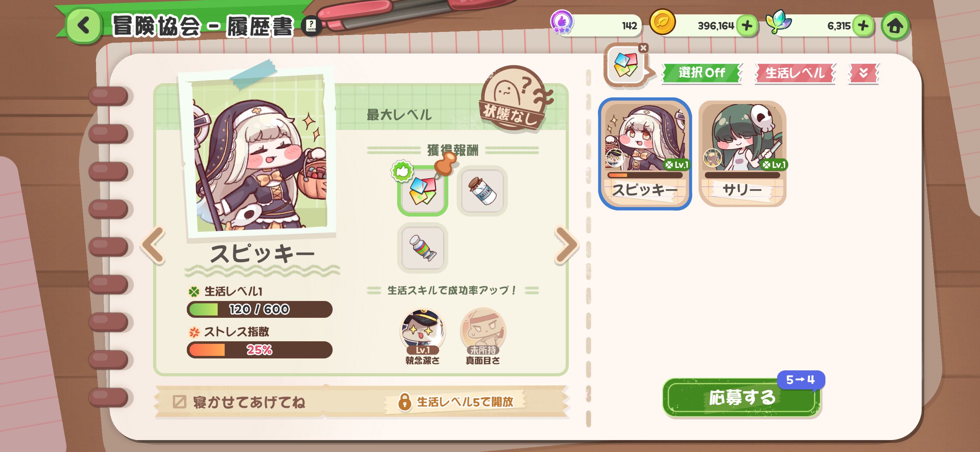Go back with the green arrow button
The image size is (980, 452).
coord(83,26)
